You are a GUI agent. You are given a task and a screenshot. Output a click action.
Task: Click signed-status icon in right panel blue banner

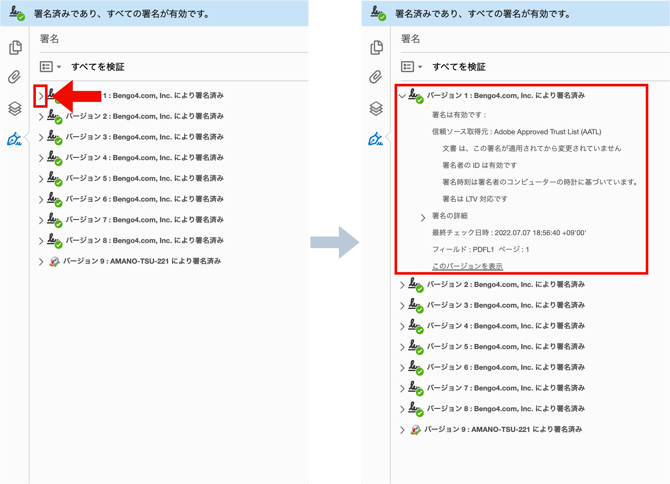pyautogui.click(x=379, y=13)
